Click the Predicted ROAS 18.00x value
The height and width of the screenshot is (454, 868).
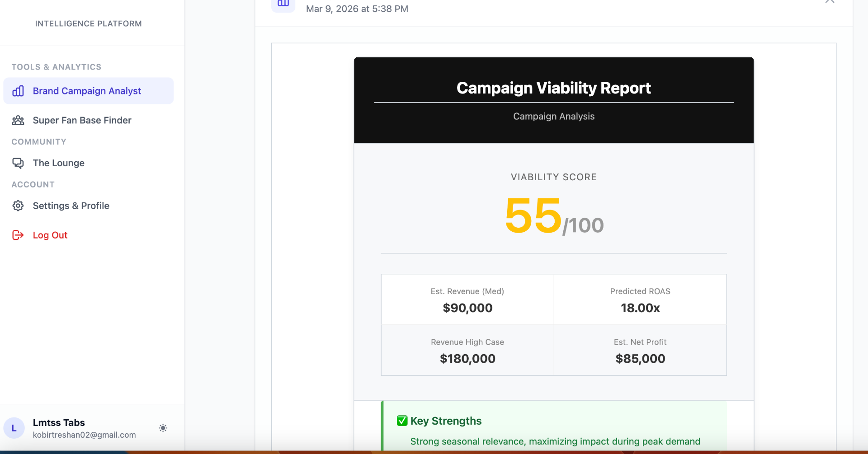point(640,308)
